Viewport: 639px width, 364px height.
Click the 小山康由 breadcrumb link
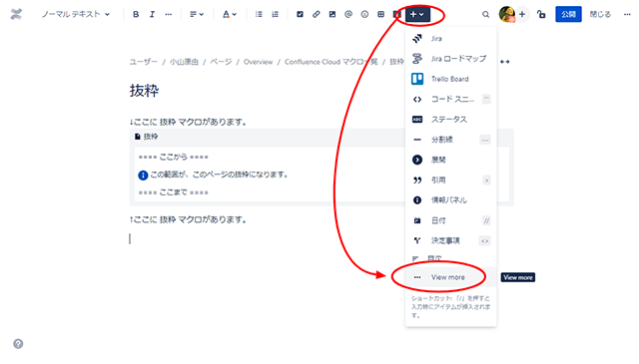[184, 62]
